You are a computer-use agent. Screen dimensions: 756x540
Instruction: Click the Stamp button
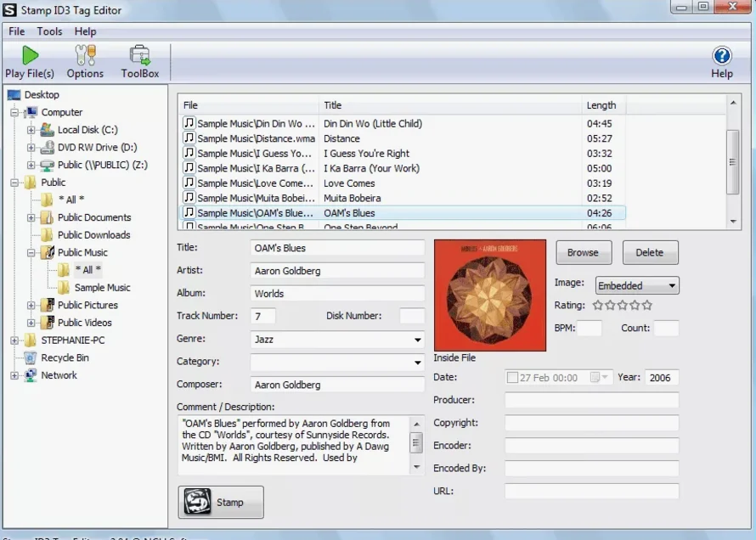click(221, 502)
